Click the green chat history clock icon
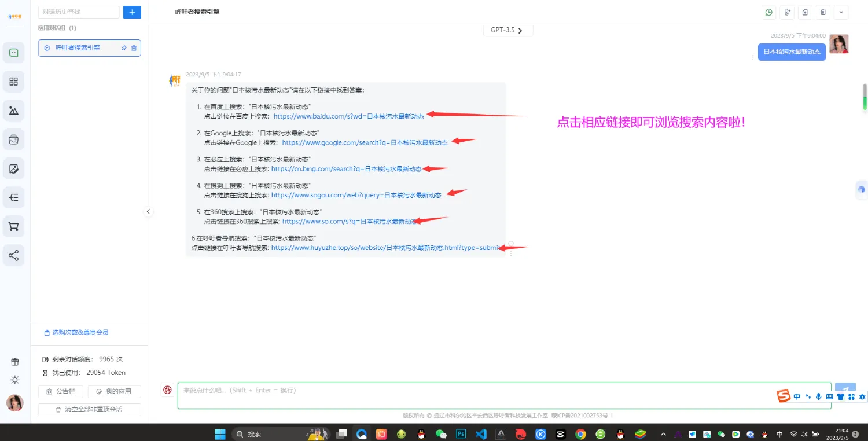Image resolution: width=868 pixels, height=441 pixels. coord(769,12)
